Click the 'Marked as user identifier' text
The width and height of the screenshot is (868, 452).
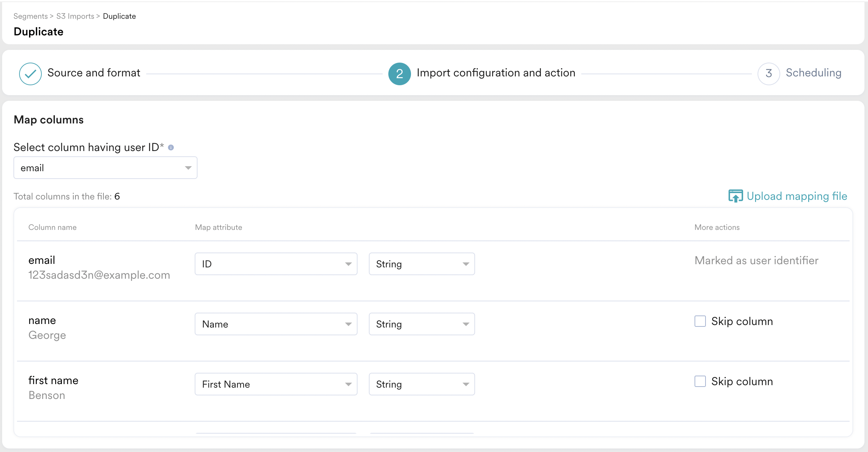click(x=756, y=261)
